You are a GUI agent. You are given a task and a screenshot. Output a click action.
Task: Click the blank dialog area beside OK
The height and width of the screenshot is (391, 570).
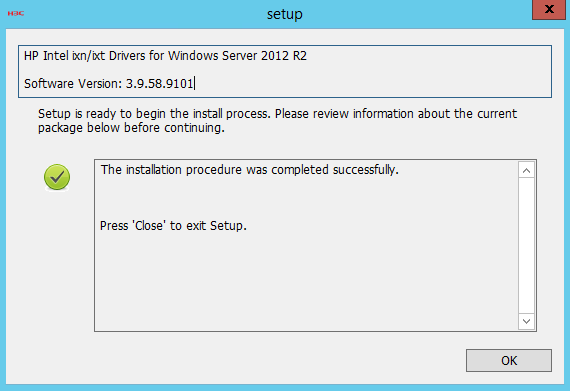coord(236,360)
